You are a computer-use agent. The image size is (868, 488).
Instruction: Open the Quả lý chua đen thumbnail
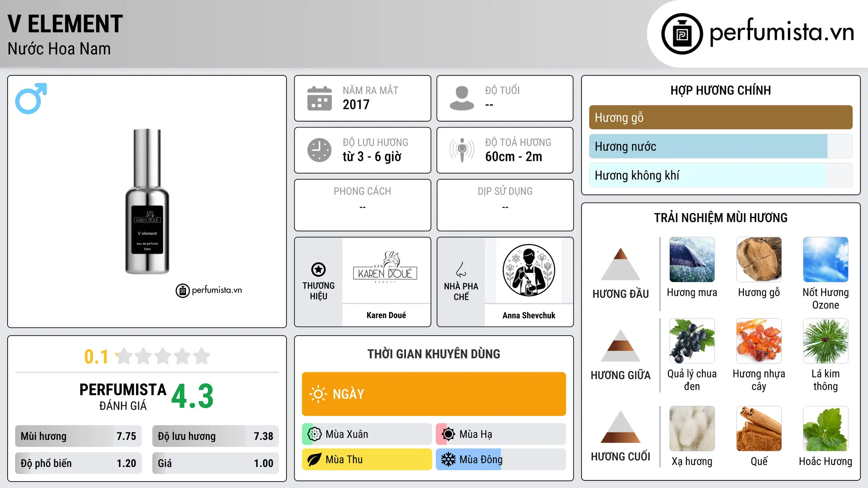[x=692, y=341]
